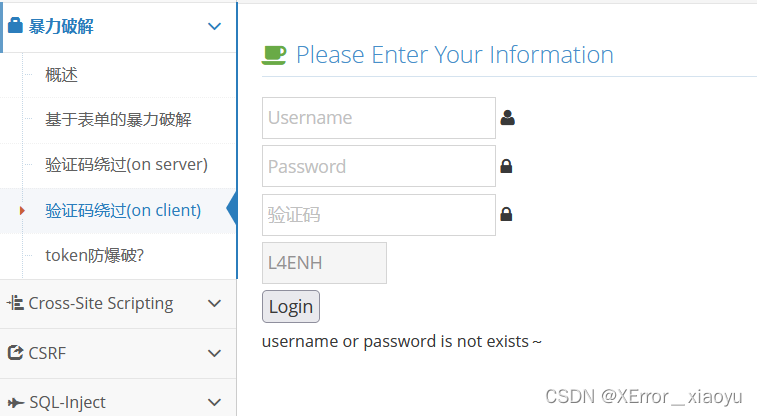Click the green coffee cup icon

click(x=274, y=54)
